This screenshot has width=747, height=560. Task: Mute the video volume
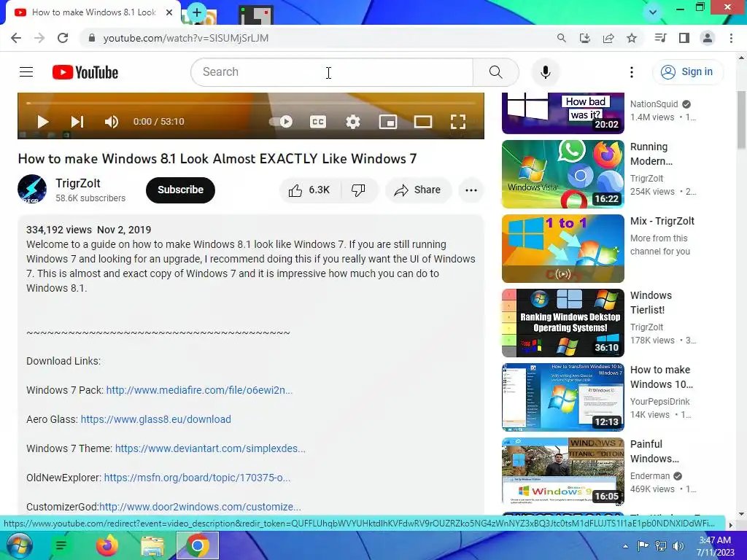[111, 122]
